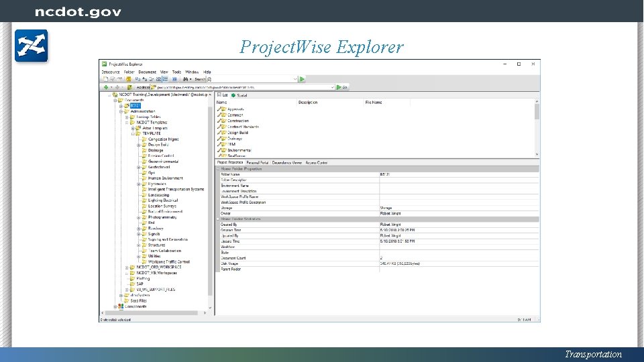This screenshot has width=644, height=362.
Task: Click the Common folder icon in list
Action: (223, 115)
